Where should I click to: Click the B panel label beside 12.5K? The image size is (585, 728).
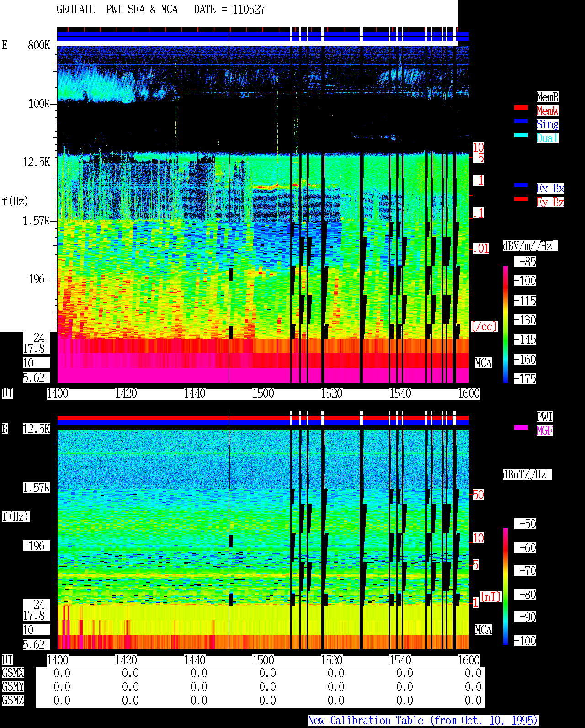click(5, 429)
